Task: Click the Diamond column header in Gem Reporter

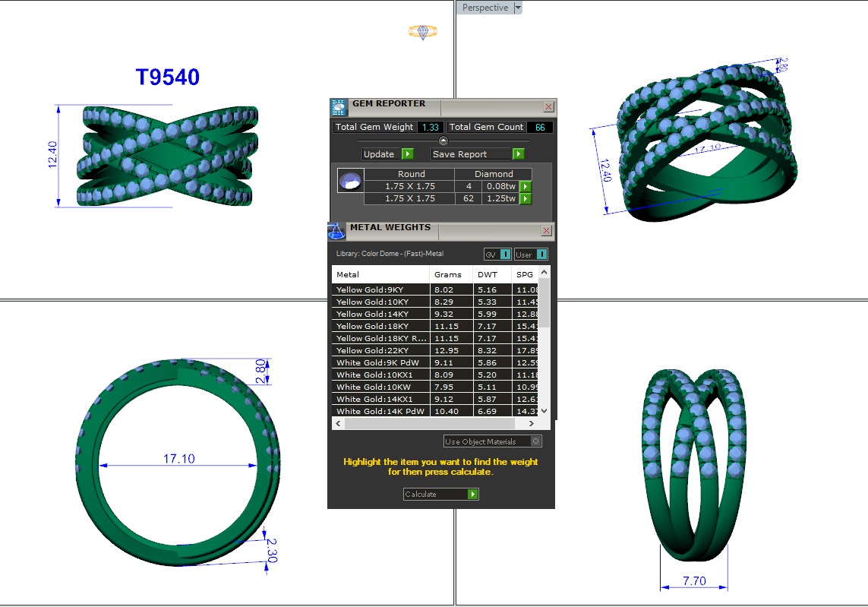Action: pyautogui.click(x=494, y=174)
